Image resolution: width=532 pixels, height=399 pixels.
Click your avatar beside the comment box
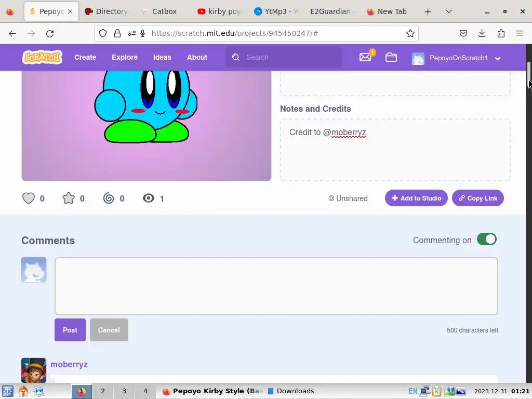(x=34, y=270)
